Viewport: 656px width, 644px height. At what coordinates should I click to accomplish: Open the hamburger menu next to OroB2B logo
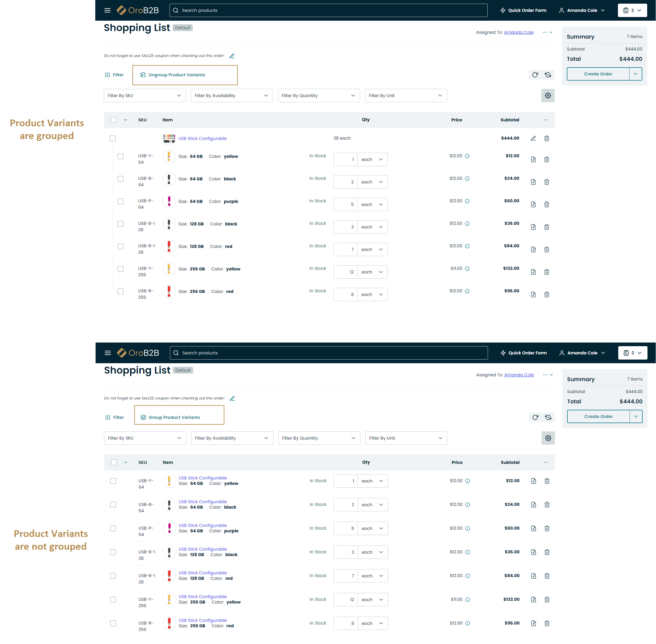(107, 10)
